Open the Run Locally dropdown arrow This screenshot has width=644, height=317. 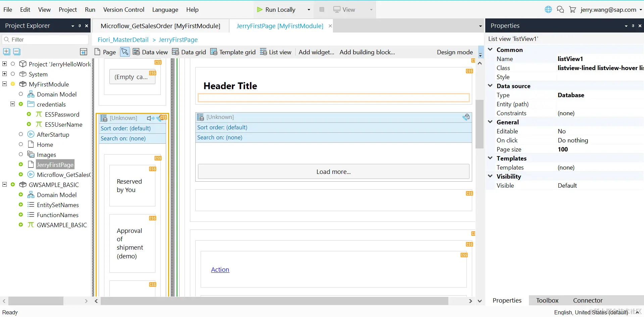(309, 10)
